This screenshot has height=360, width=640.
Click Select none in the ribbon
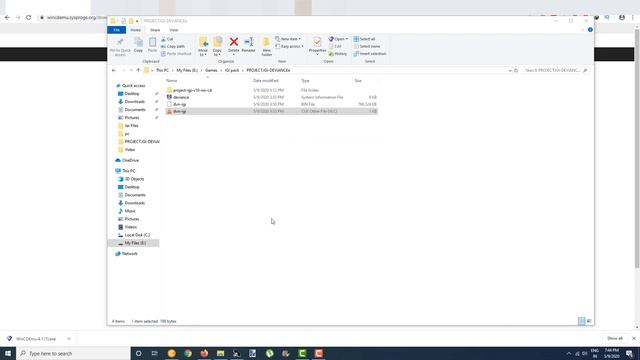pos(367,47)
